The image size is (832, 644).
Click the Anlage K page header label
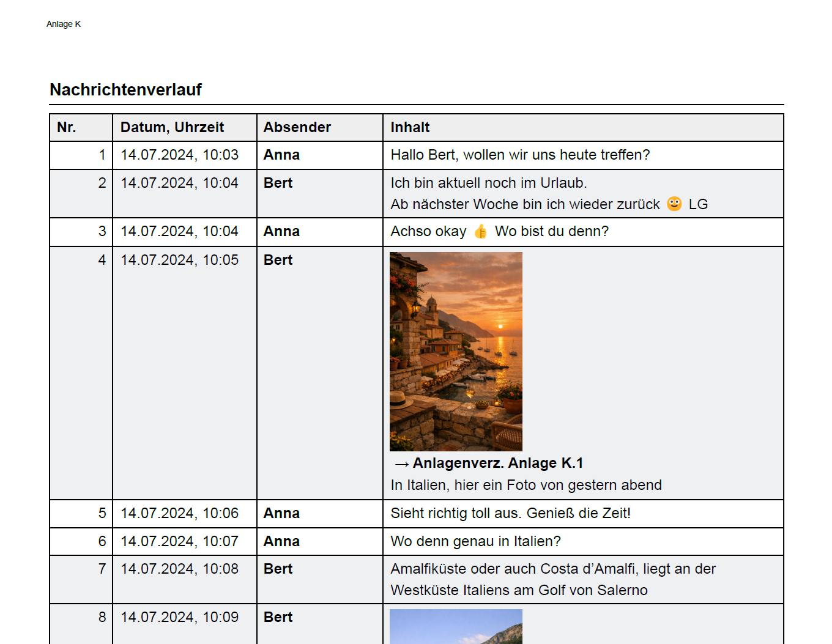pos(64,24)
